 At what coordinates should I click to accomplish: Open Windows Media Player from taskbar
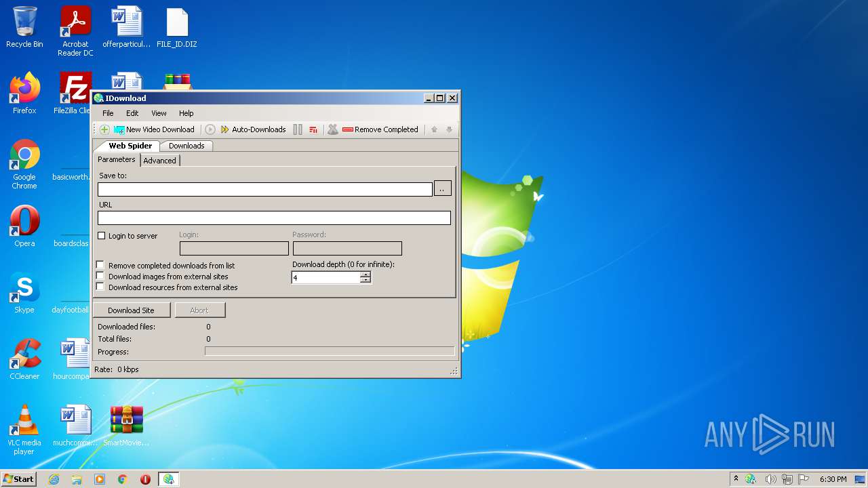[x=100, y=479]
